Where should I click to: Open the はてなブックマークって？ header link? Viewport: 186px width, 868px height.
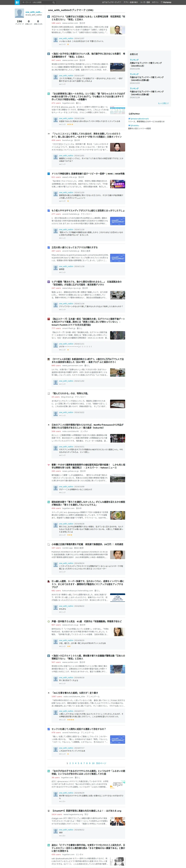(x=111, y=2)
